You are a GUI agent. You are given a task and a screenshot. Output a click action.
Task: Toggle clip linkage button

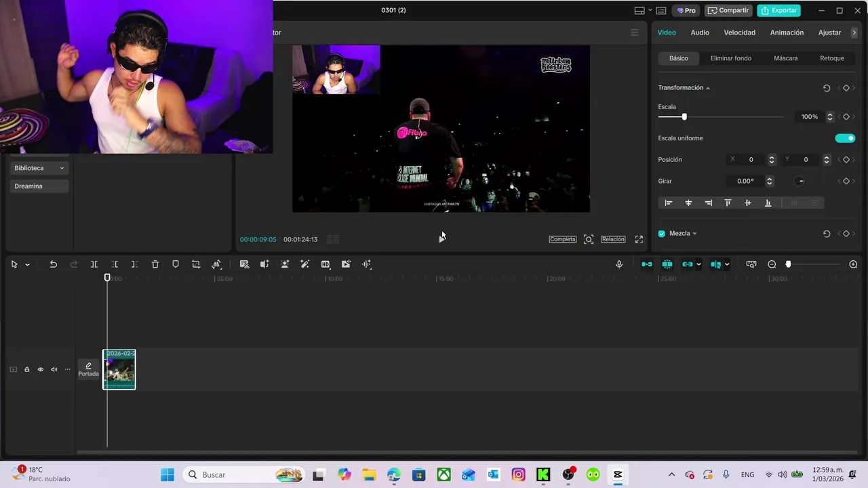[688, 264]
